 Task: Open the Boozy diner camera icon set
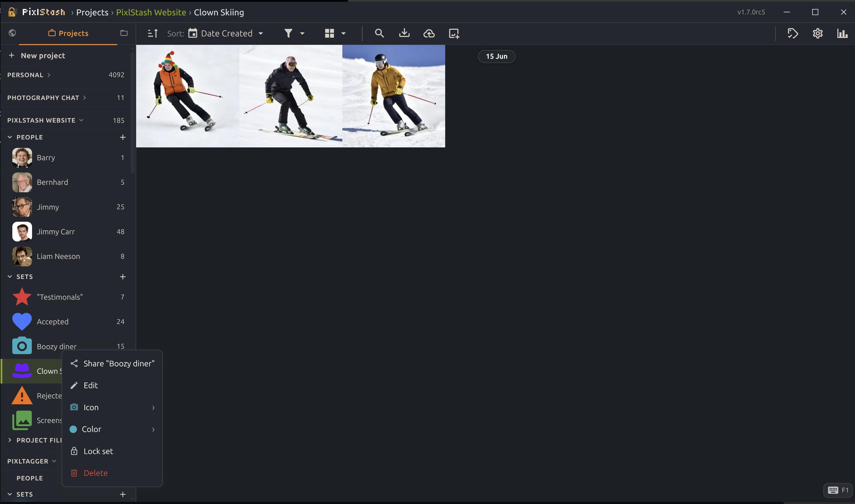(22, 346)
